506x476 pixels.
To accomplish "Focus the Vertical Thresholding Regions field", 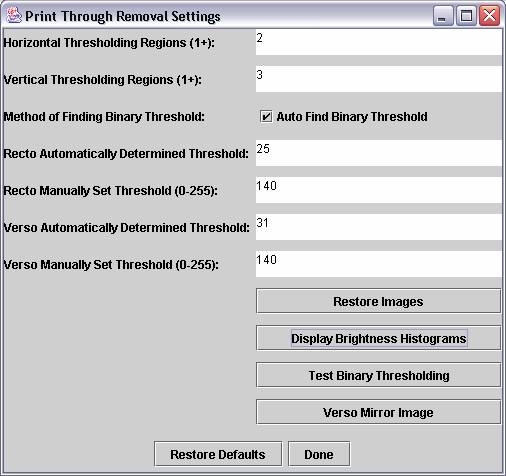I will click(x=379, y=79).
